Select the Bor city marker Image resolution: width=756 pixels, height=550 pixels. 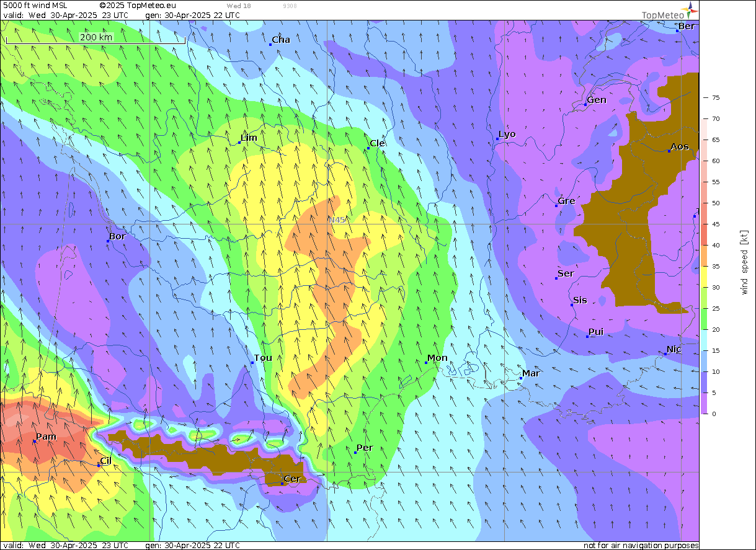pyautogui.click(x=108, y=241)
